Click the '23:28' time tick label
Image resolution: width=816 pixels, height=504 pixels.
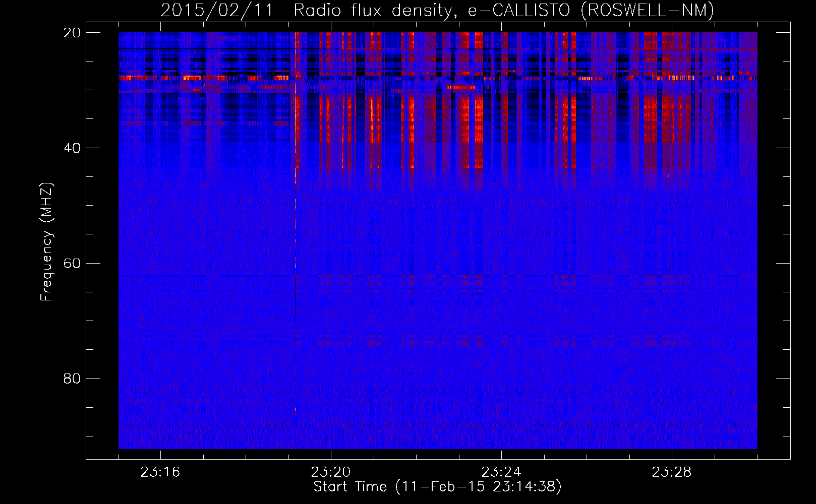point(672,472)
